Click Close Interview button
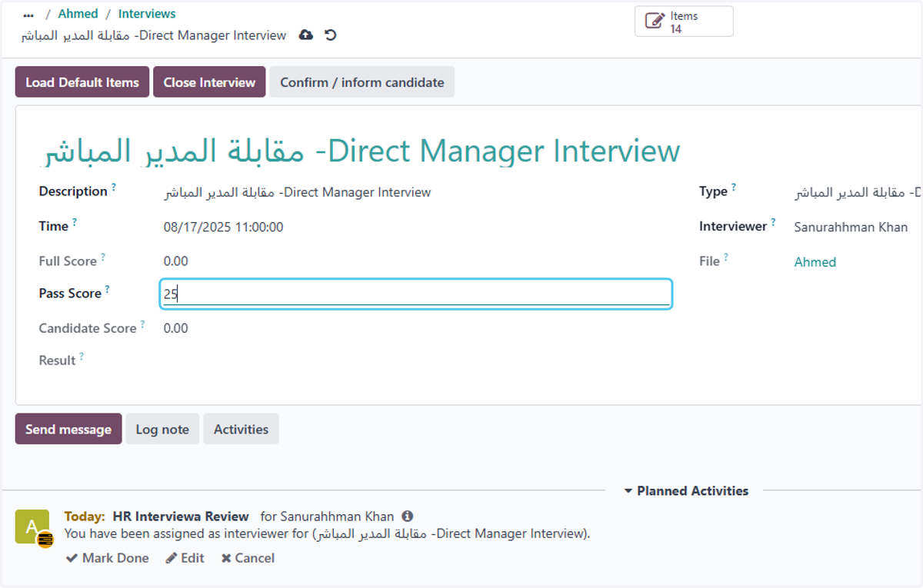923x588 pixels. pos(209,82)
